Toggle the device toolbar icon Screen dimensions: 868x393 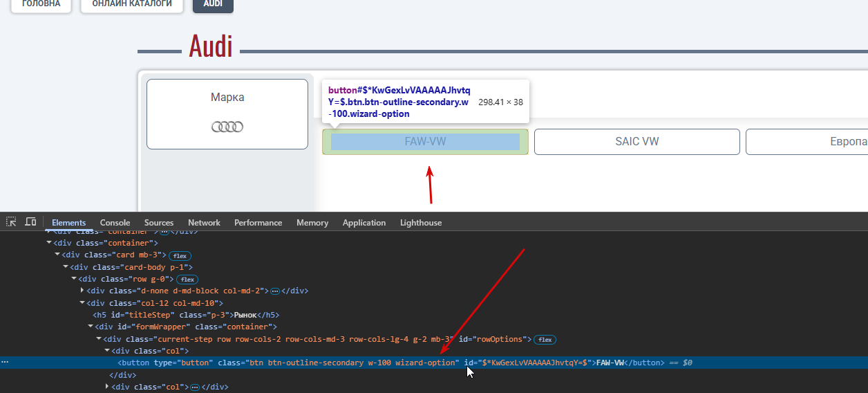click(x=30, y=222)
